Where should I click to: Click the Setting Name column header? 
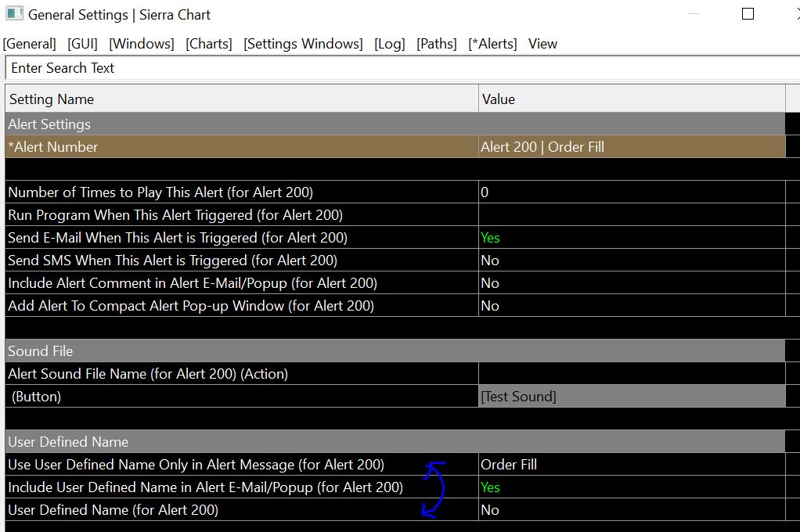[x=242, y=99]
